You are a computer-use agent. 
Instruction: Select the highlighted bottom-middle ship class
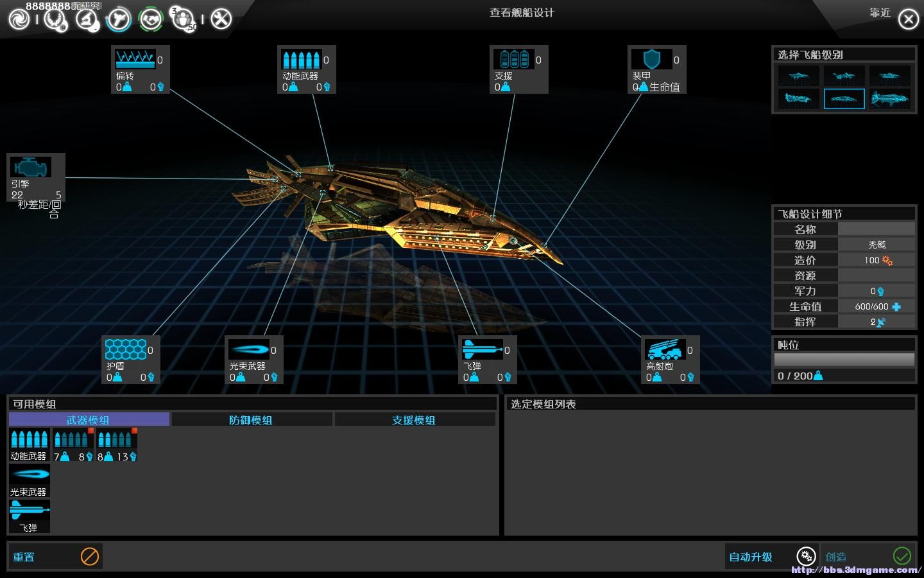[x=844, y=99]
